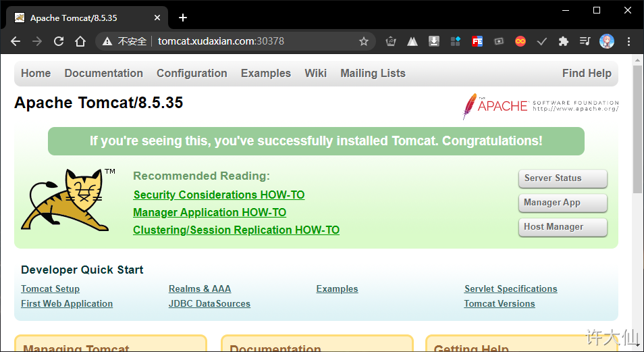Open the Realms & AAA link
Image resolution: width=644 pixels, height=352 pixels.
pos(200,288)
